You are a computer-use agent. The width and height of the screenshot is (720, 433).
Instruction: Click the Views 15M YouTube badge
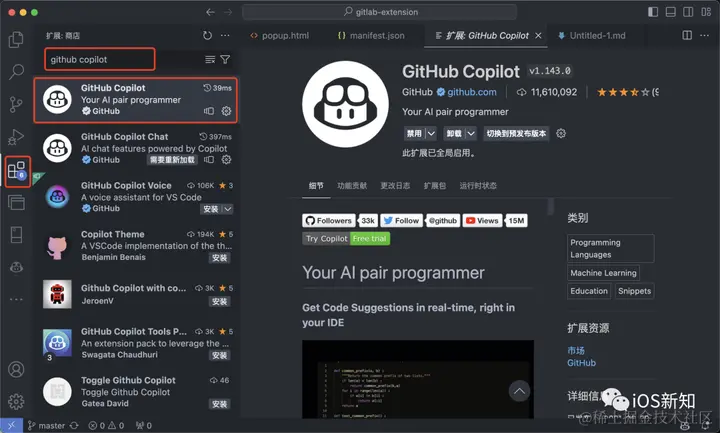coord(495,220)
